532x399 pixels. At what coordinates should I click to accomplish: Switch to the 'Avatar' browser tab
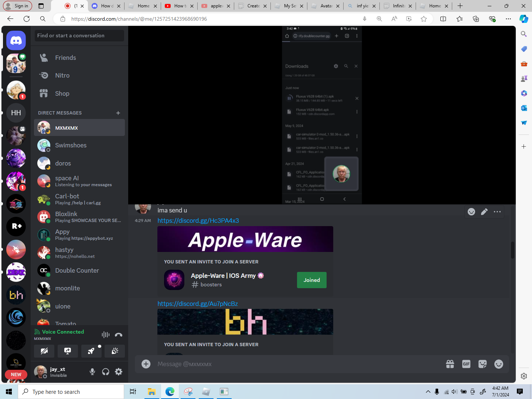[325, 6]
